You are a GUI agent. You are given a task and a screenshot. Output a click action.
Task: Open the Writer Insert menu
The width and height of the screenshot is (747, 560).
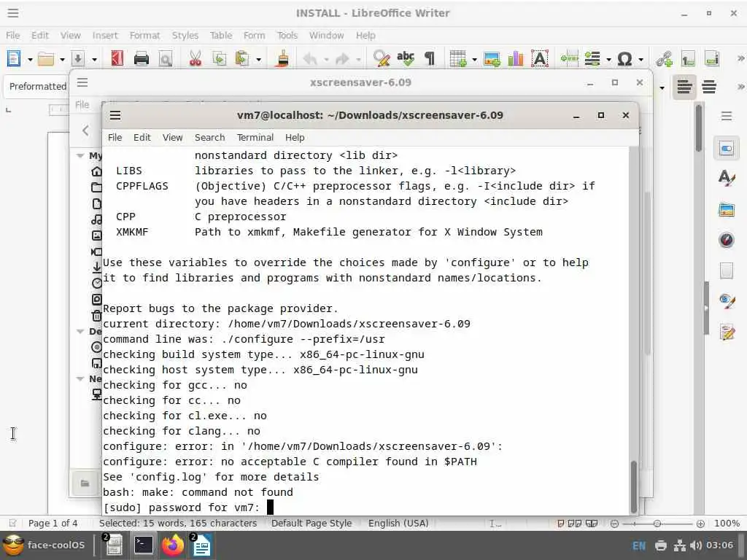[105, 35]
